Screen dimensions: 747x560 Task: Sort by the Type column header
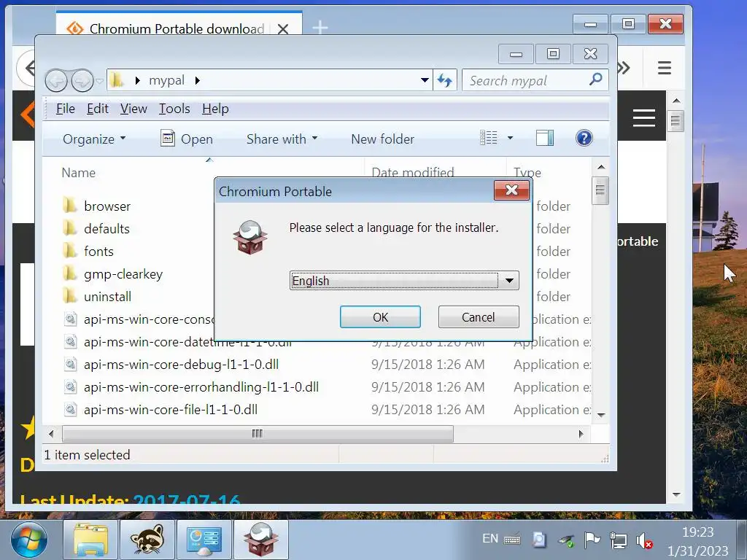point(527,172)
